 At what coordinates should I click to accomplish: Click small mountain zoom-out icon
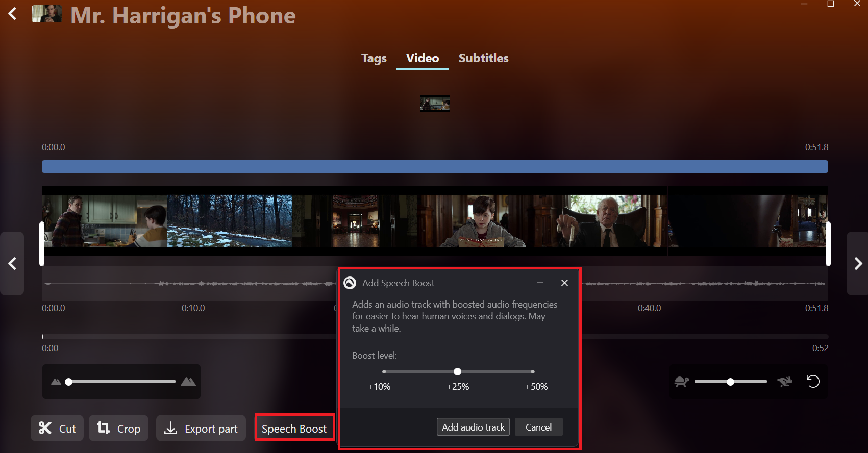click(56, 382)
